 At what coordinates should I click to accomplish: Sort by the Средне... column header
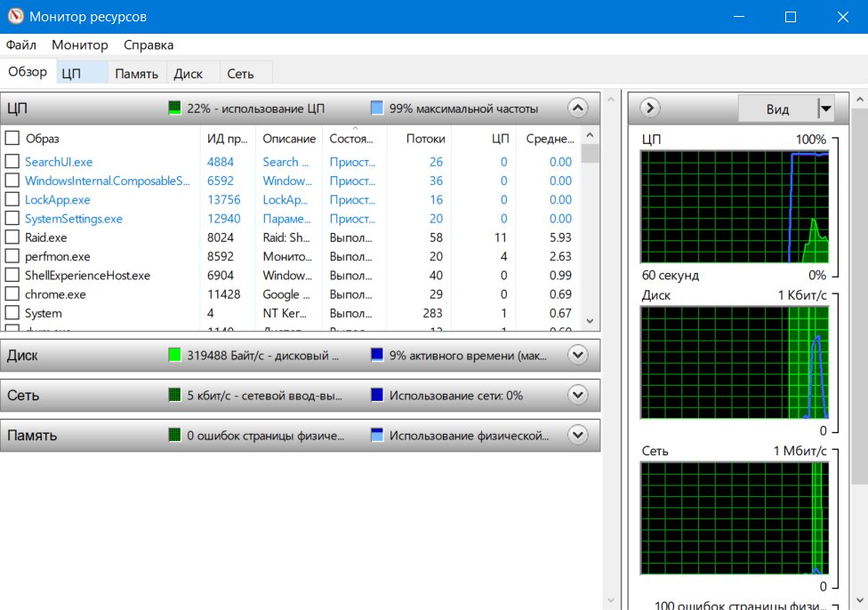(549, 139)
